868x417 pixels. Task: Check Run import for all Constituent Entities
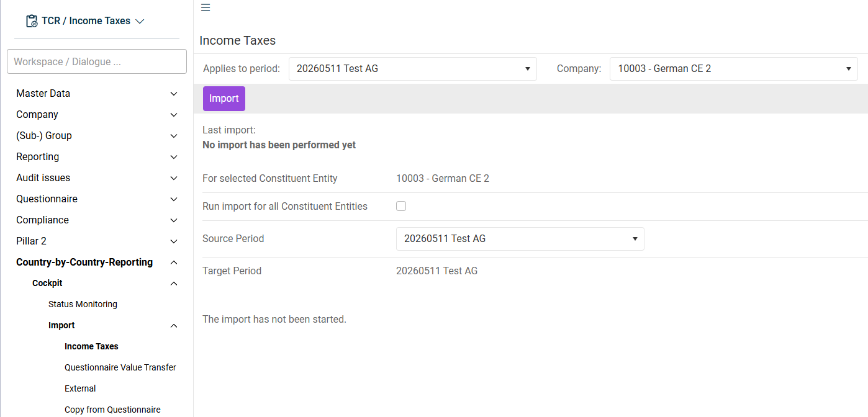(x=401, y=206)
